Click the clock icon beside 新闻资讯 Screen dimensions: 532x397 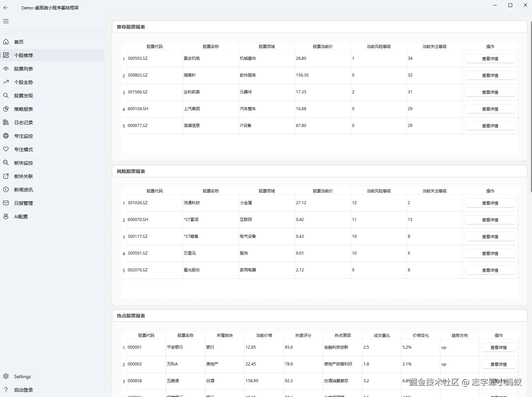[x=6, y=189]
